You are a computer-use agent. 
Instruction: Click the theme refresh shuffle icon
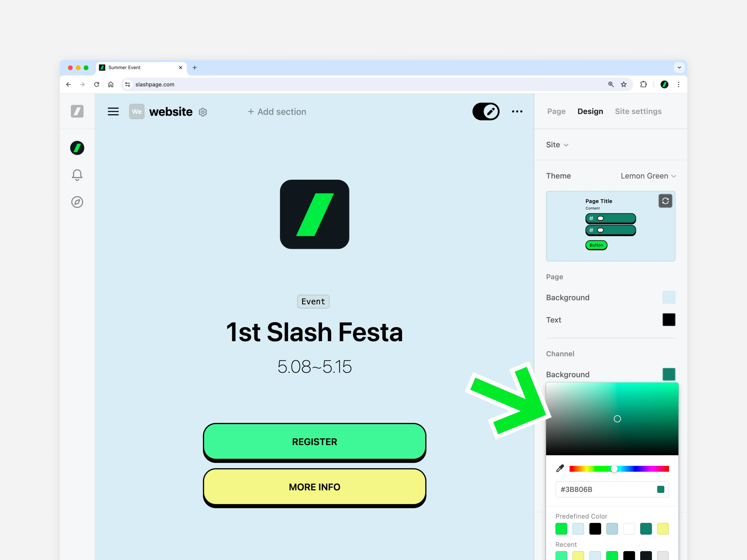[665, 201]
